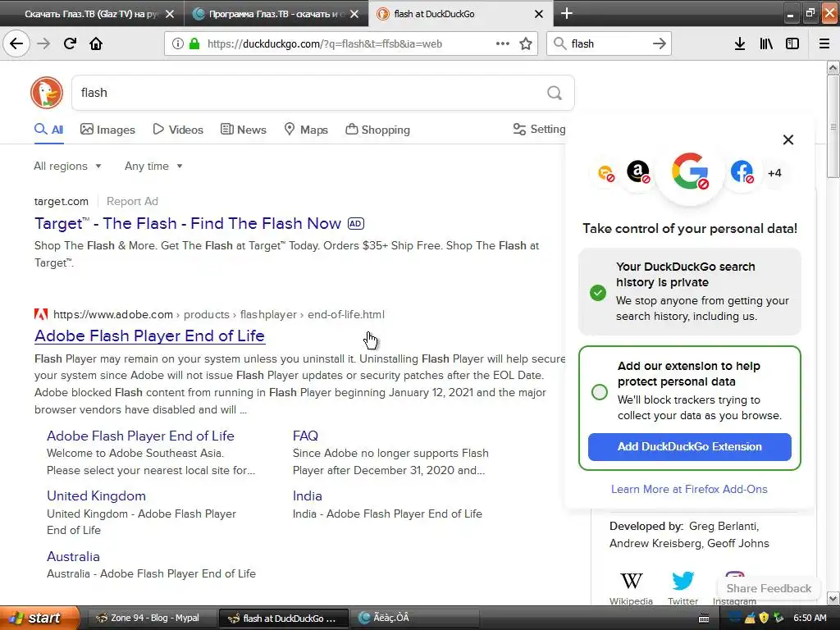This screenshot has width=840, height=630.
Task: Click the blocked Amazon tracker icon
Action: [638, 172]
